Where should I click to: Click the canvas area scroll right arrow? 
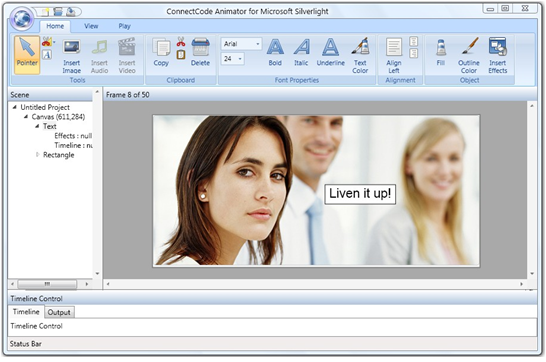(522, 284)
